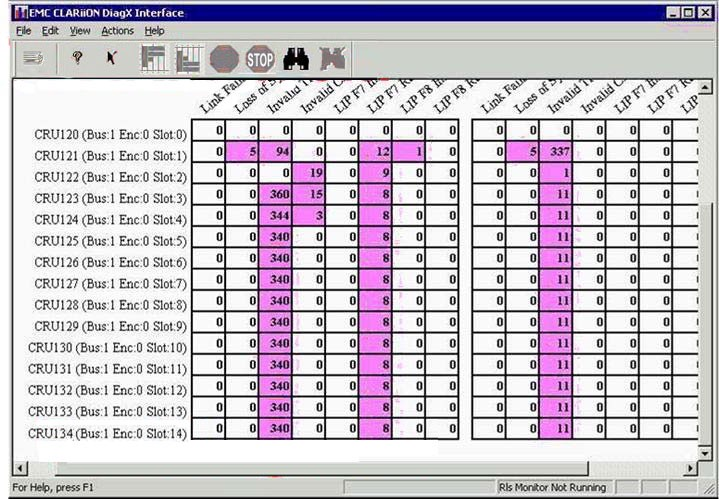719x499 pixels.
Task: Click the pink cell showing 337
Action: pyautogui.click(x=555, y=151)
